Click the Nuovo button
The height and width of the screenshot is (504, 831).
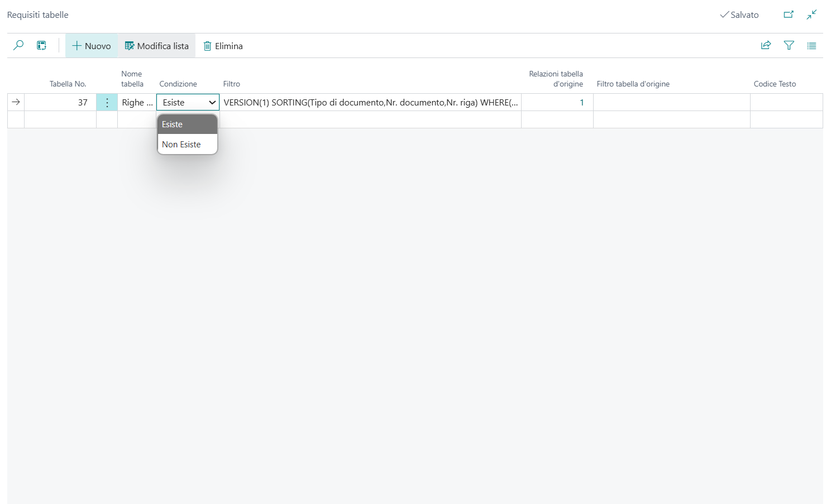(x=92, y=46)
